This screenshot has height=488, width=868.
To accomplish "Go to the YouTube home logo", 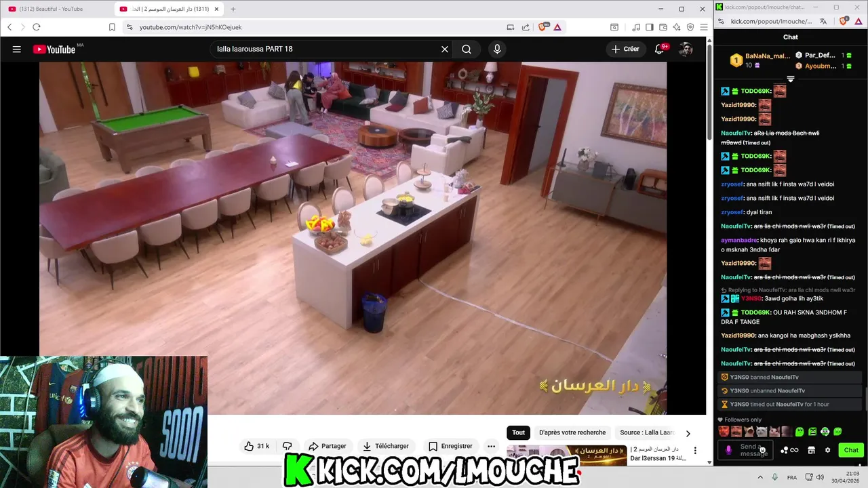I will 54,49.
